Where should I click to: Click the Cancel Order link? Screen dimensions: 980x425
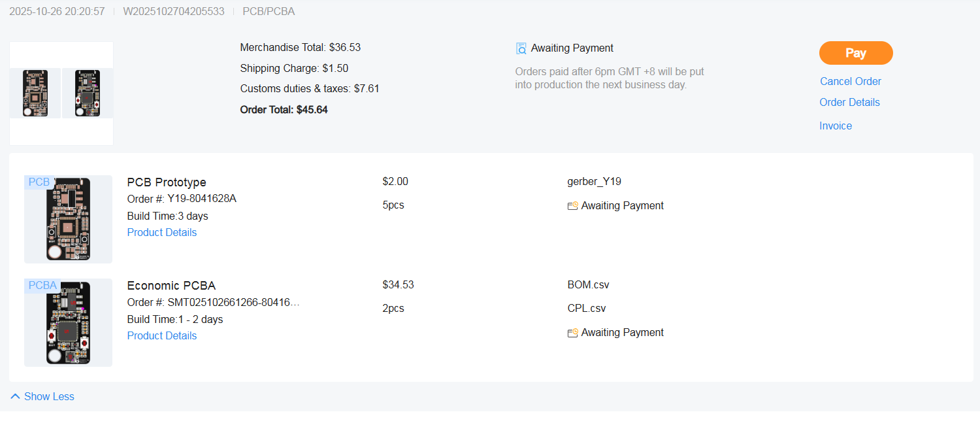point(850,81)
